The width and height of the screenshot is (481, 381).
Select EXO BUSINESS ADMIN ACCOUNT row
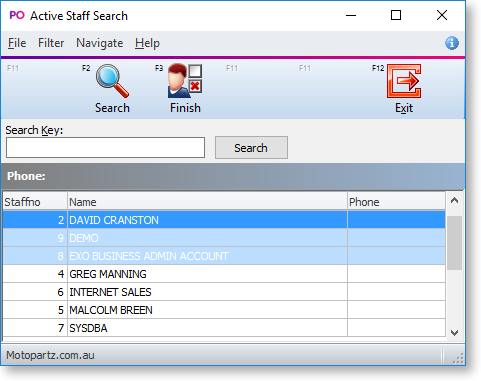click(x=224, y=256)
